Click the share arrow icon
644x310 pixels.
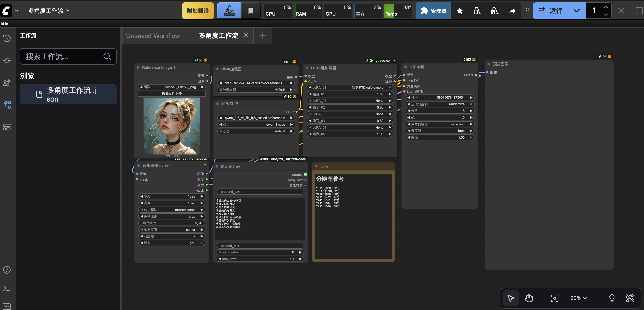coord(512,11)
